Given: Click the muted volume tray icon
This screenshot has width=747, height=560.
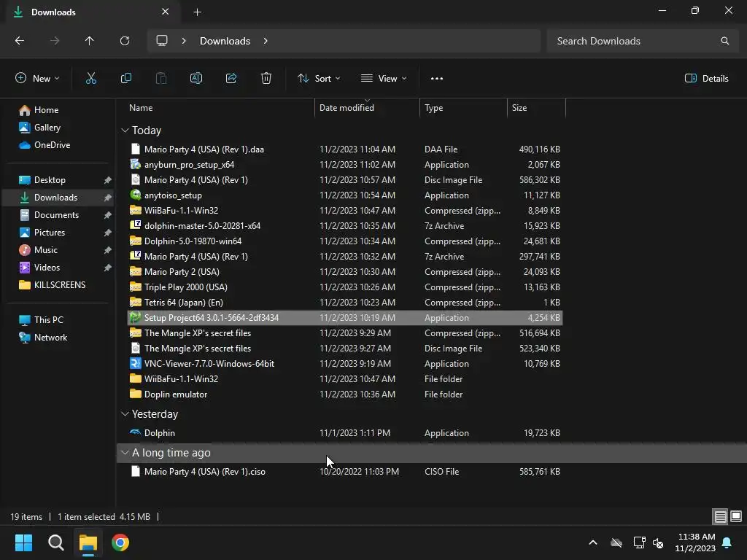Looking at the screenshot, I should coord(659,542).
